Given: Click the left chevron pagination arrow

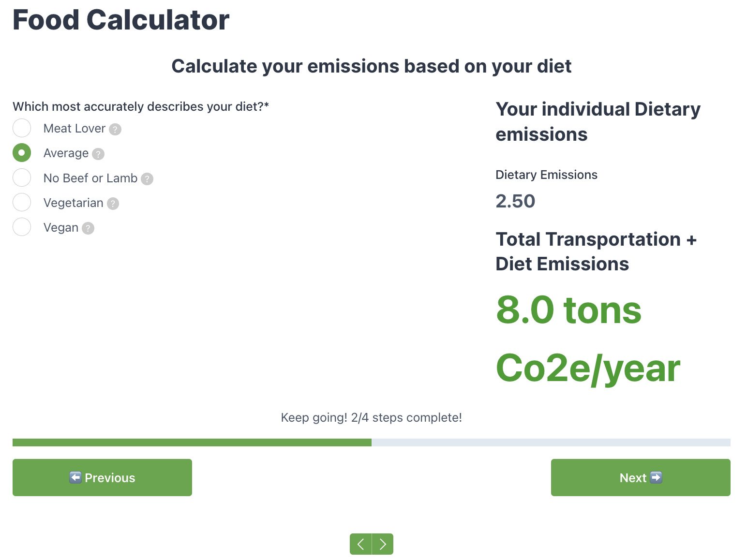Looking at the screenshot, I should tap(360, 544).
